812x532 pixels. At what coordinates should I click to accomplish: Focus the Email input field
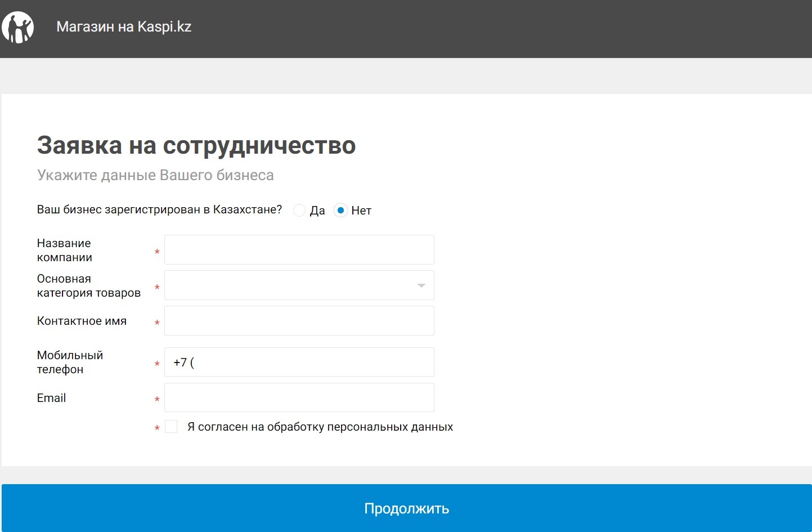tap(299, 397)
